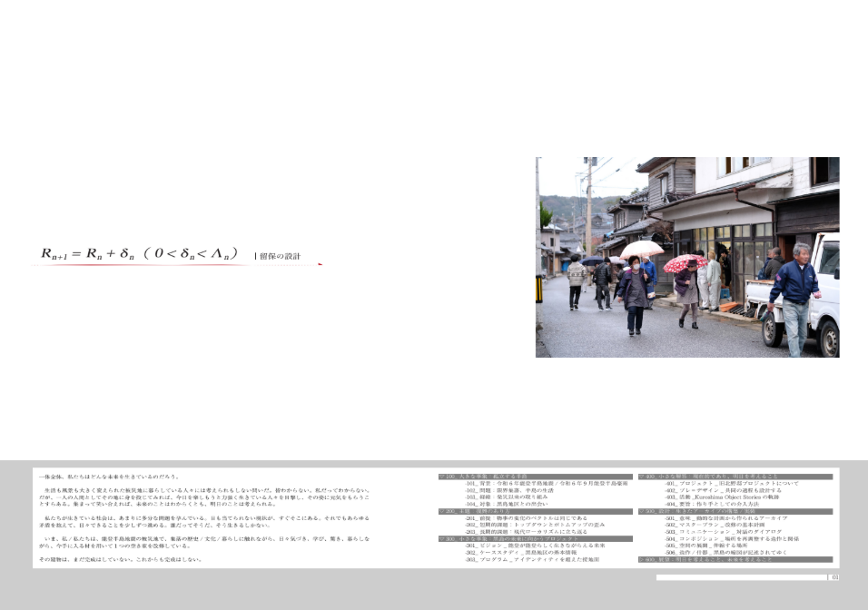Collapse the 100 section disclosure triangle
The width and height of the screenshot is (868, 610).
coord(441,477)
